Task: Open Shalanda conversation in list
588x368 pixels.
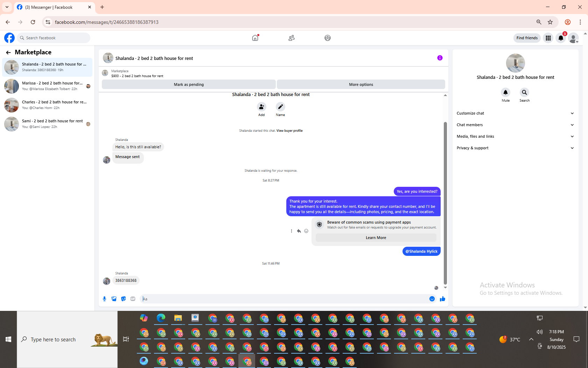Action: (x=47, y=67)
